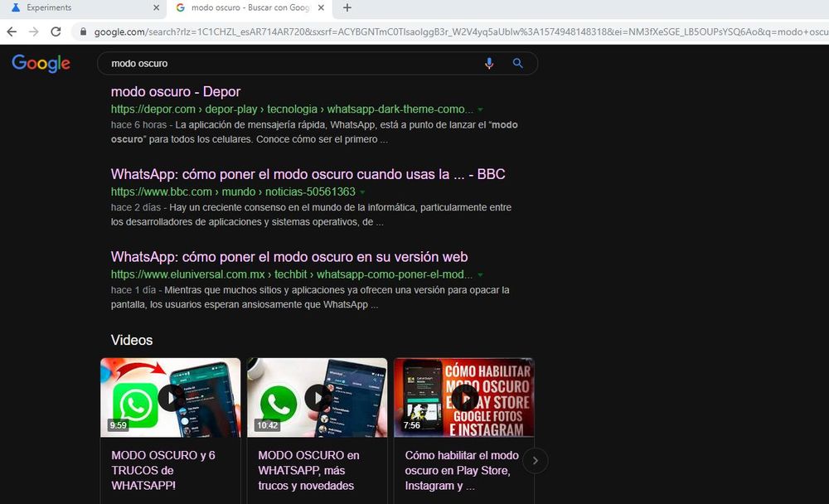The height and width of the screenshot is (504, 829).
Task: Click the 'hace 2 días' snippet text
Action: tap(136, 207)
